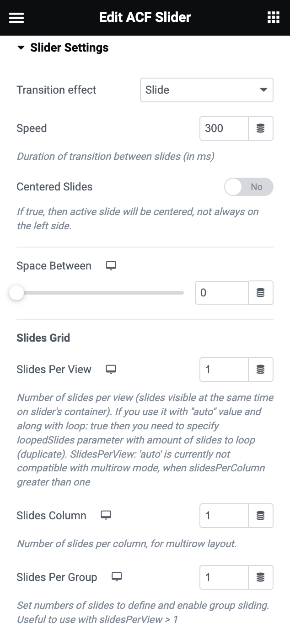
Task: Open the widgets panel grid icon
Action: click(x=274, y=17)
